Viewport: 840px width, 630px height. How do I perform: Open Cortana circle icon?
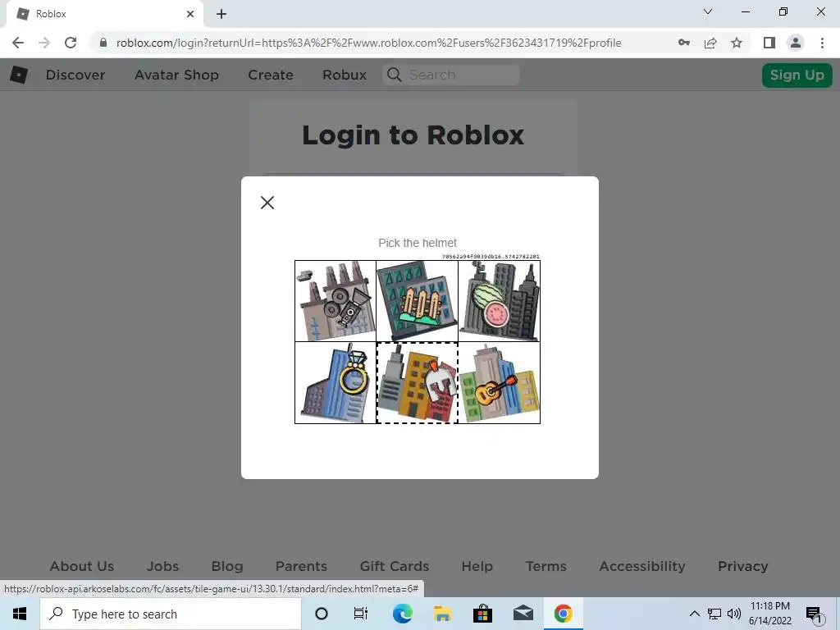pyautogui.click(x=322, y=614)
